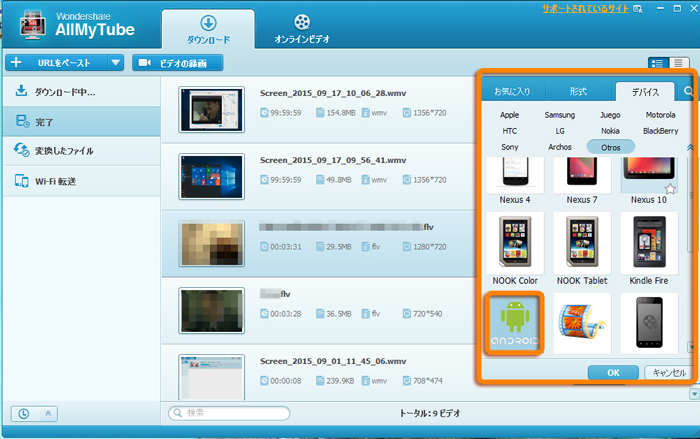Open thumbnail of Screen_2015_09_01_11_45_06.wmv
This screenshot has width=700, height=439.
212,377
